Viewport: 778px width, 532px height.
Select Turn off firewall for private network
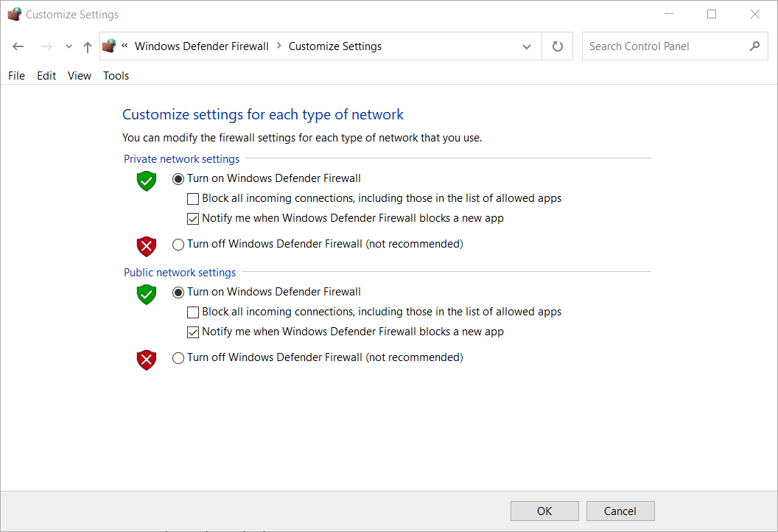pos(178,245)
